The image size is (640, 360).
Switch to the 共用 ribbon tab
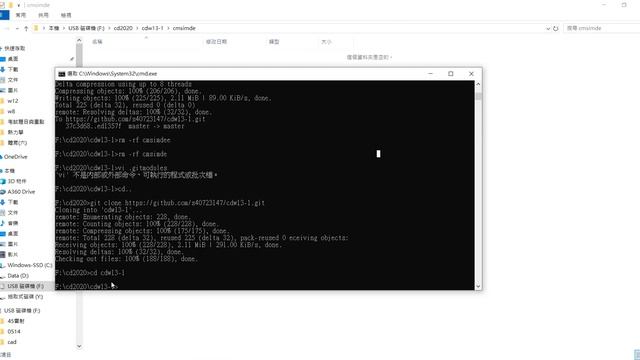[x=43, y=15]
